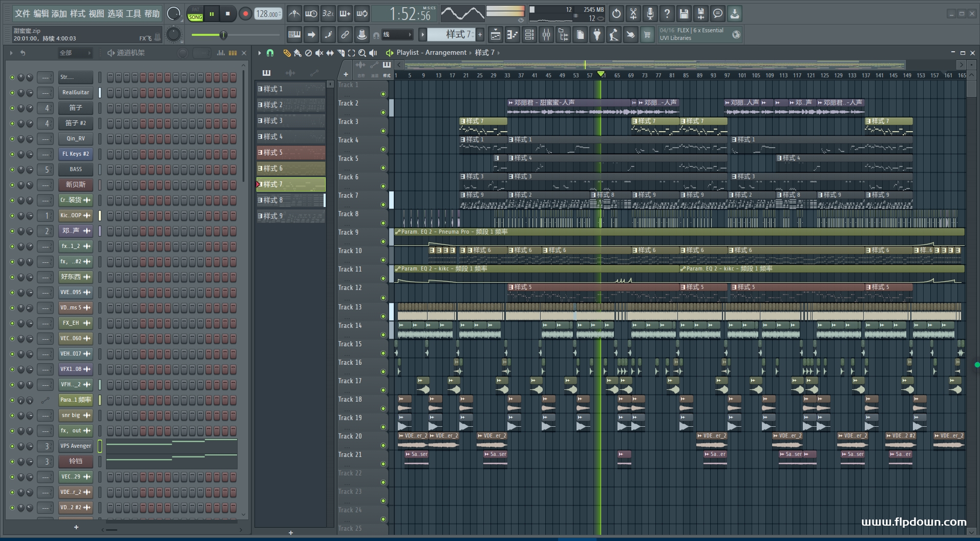
Task: Select the playlist zoom tool
Action: tap(363, 53)
